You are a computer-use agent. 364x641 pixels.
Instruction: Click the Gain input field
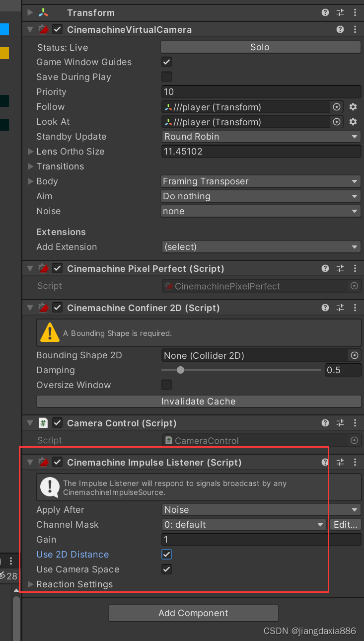point(261,540)
